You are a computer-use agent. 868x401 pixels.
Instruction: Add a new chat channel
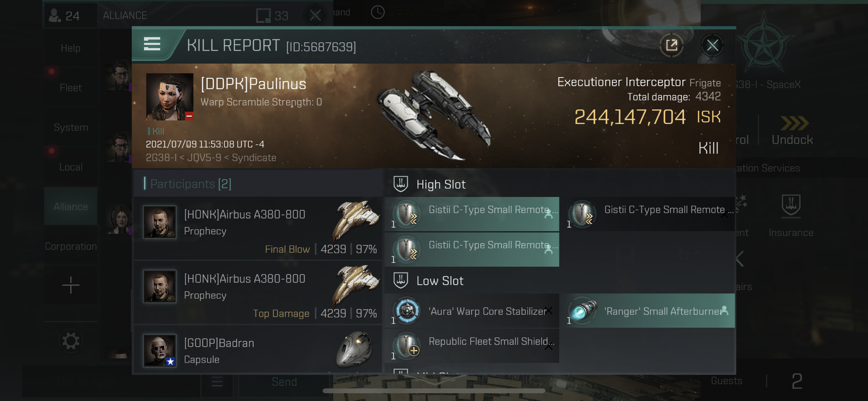point(71,285)
